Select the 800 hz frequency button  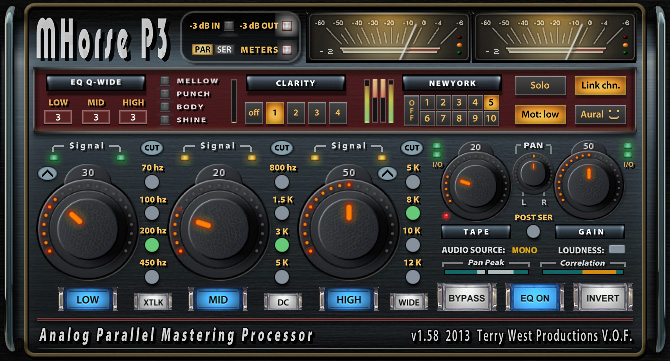tap(282, 182)
